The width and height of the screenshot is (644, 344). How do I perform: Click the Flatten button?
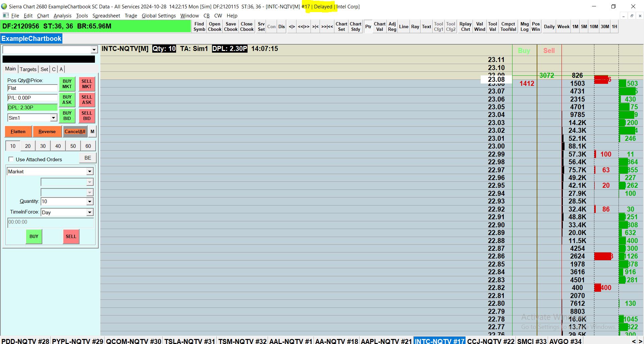18,131
